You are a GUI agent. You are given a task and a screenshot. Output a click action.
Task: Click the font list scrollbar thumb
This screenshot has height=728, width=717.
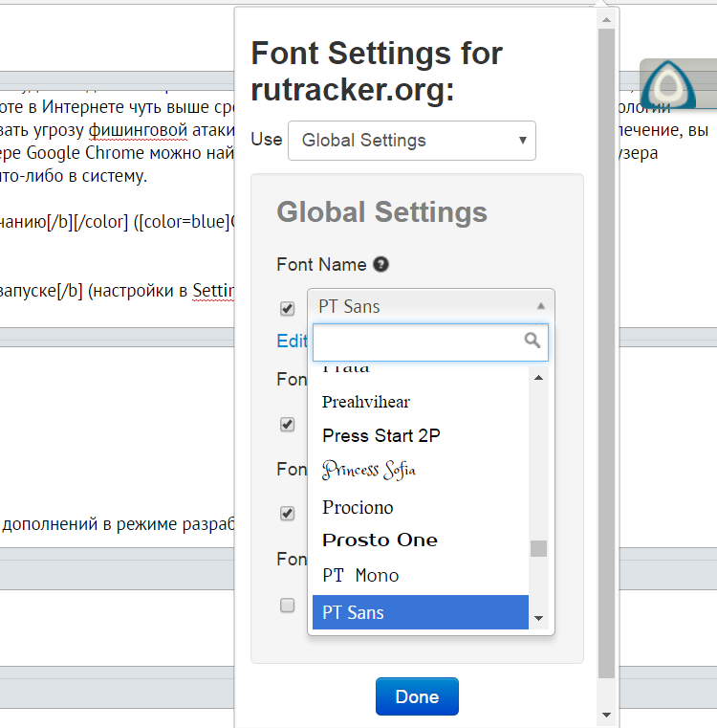tap(538, 548)
